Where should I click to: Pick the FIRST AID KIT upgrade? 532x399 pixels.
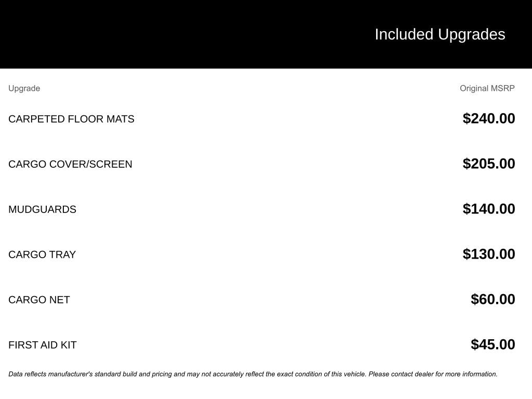point(42,345)
